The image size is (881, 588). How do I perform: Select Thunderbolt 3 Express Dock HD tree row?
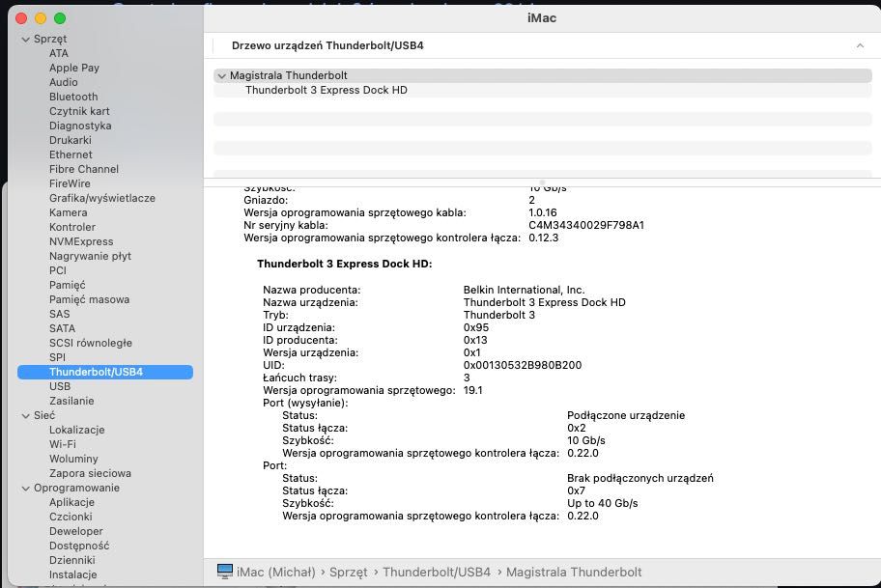coord(542,91)
